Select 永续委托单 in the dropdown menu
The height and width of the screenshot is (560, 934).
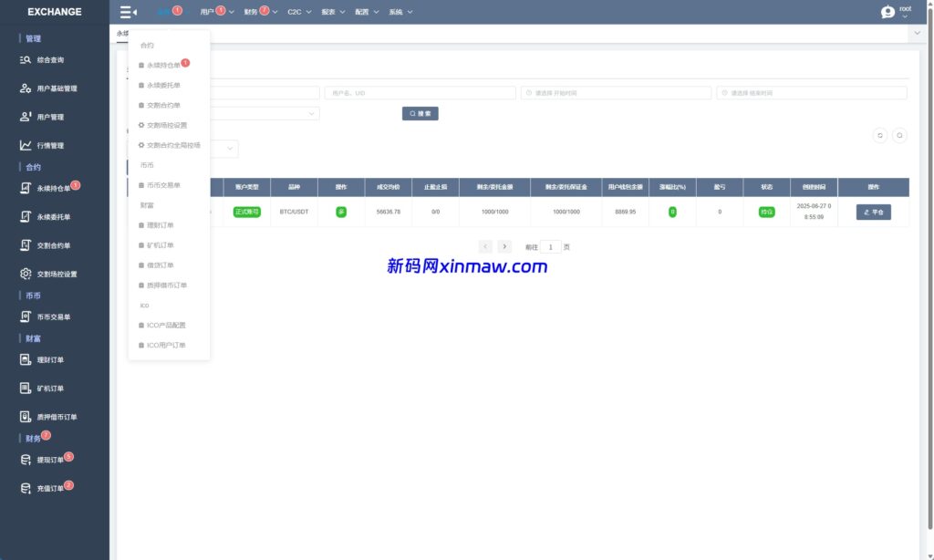pyautogui.click(x=163, y=85)
